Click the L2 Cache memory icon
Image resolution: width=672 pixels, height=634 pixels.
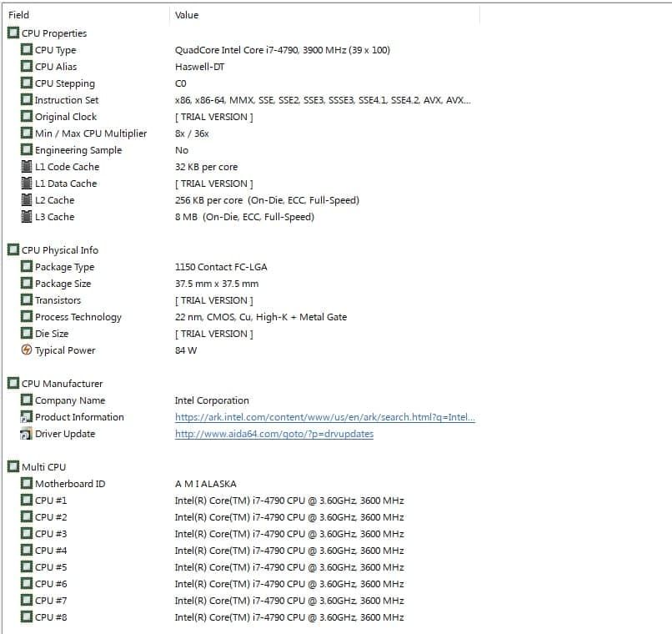[27, 199]
